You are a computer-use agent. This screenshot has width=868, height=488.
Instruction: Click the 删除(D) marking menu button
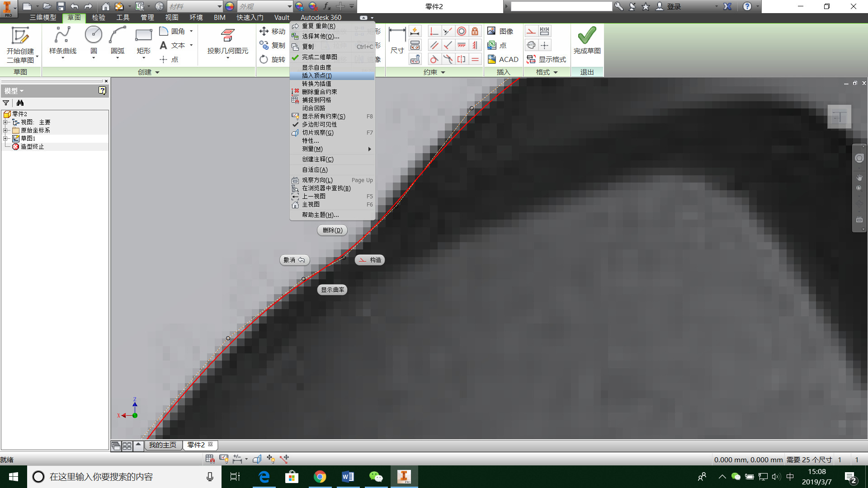click(332, 230)
